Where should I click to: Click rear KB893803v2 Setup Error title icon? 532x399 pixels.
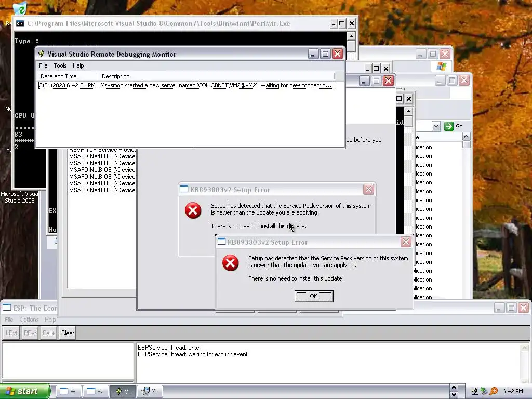(184, 189)
